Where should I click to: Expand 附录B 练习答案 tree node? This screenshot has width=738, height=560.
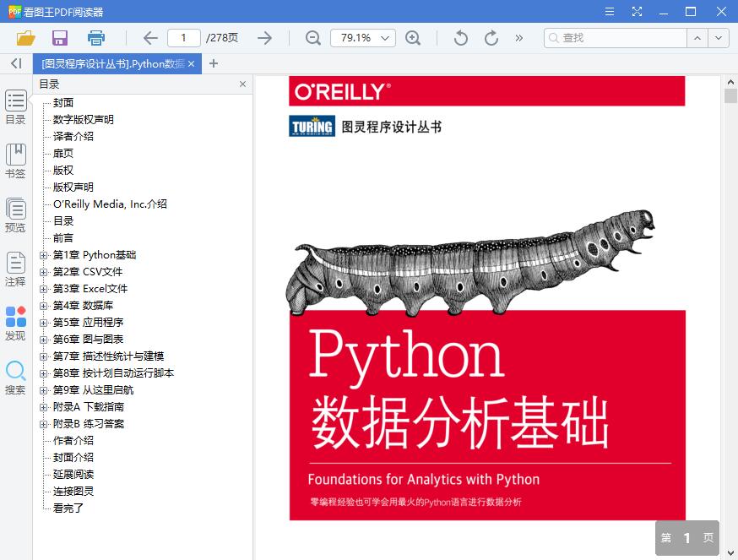43,424
